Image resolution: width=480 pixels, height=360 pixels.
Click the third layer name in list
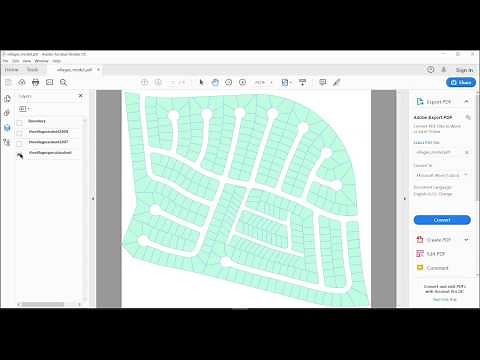coord(49,142)
